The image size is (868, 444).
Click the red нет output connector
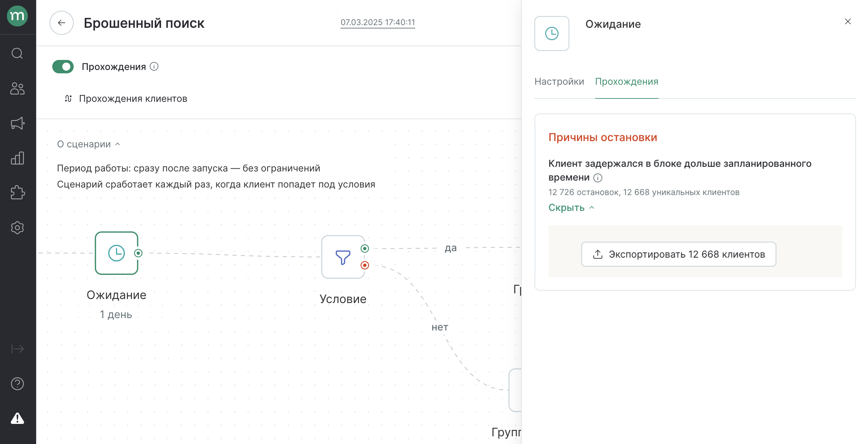tap(365, 266)
